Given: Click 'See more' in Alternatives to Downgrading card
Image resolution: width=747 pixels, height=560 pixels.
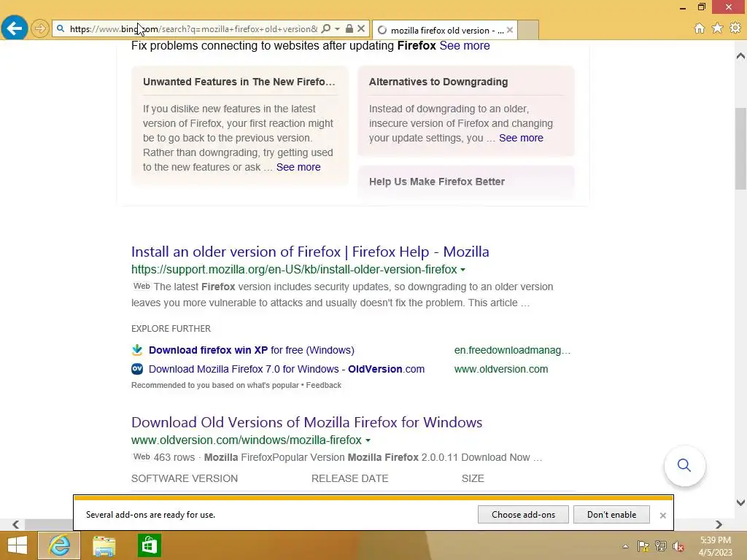Looking at the screenshot, I should click(x=521, y=138).
